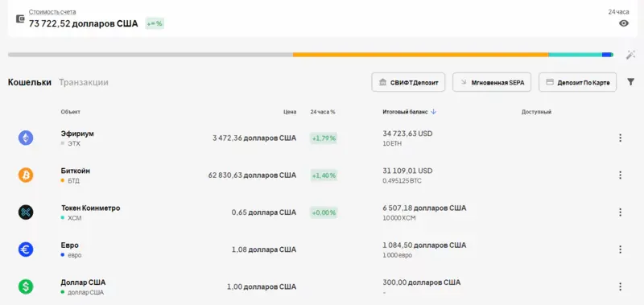Click the teal segment of allocation bar
Image resolution: width=644 pixels, height=305 pixels.
[575, 55]
